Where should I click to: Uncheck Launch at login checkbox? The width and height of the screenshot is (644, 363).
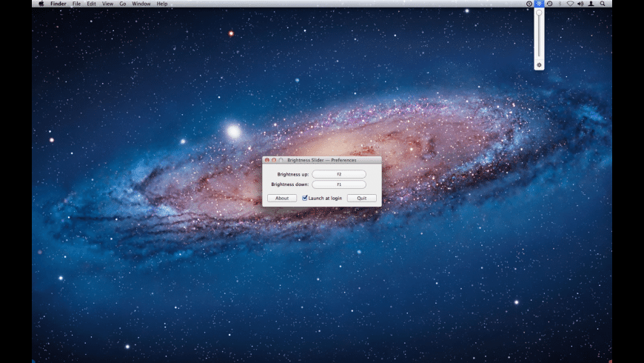coord(305,198)
